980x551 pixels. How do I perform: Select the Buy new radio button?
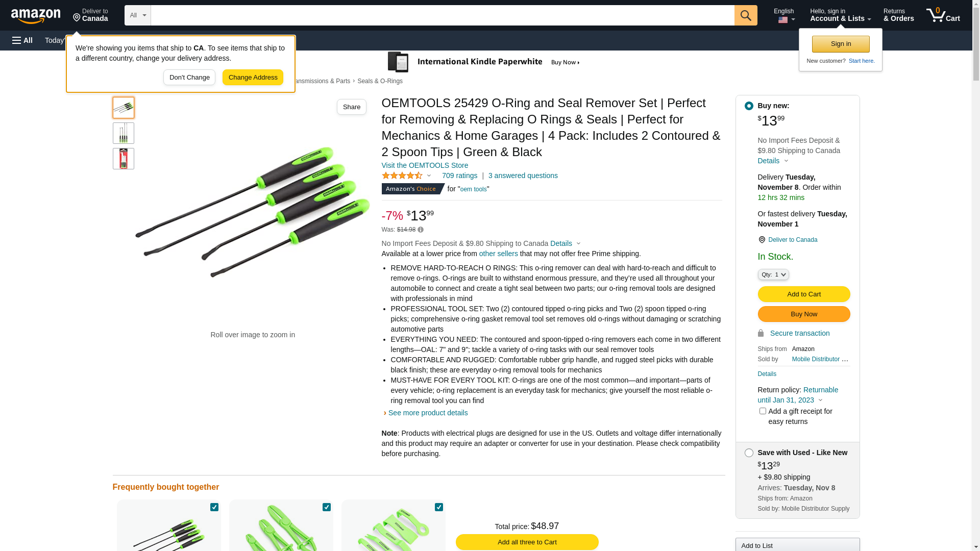[x=749, y=106]
